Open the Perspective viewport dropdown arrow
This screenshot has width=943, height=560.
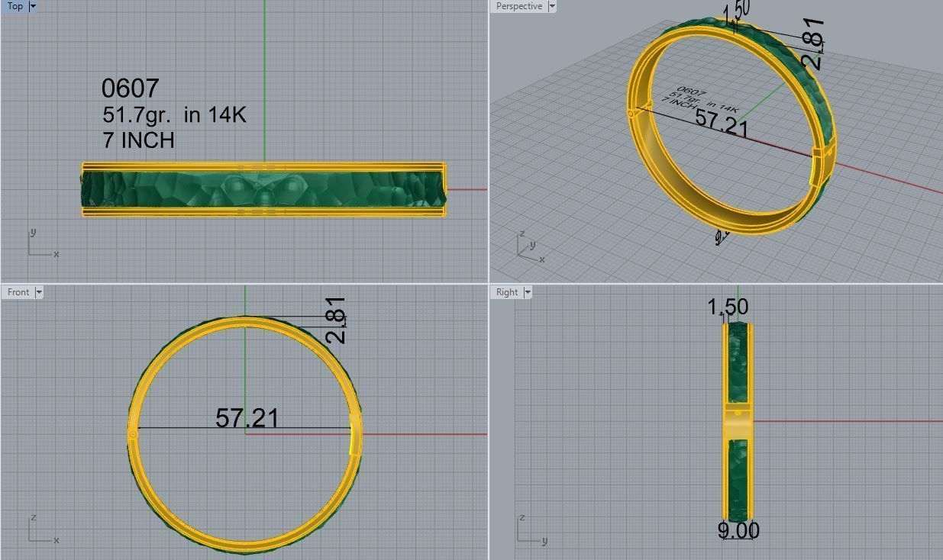click(552, 6)
